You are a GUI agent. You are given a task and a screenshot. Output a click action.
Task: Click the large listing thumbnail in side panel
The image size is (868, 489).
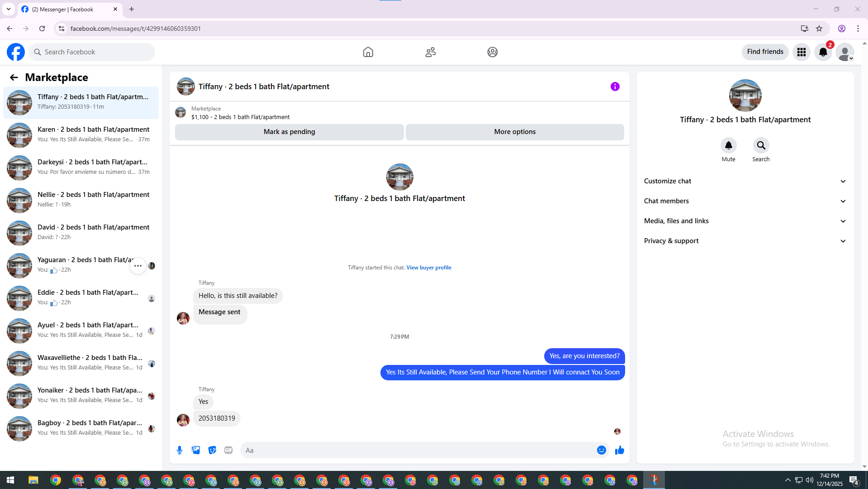pyautogui.click(x=745, y=96)
